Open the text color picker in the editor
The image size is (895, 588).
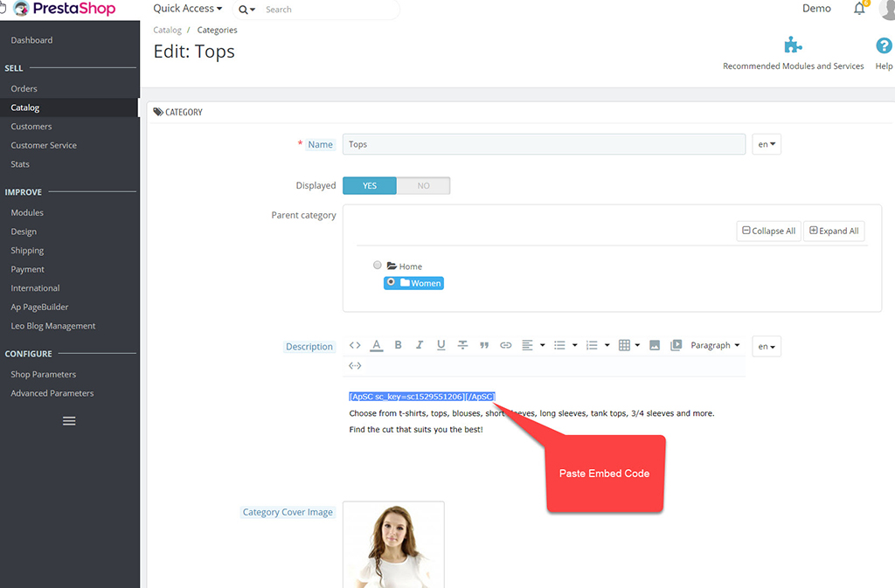tap(377, 345)
